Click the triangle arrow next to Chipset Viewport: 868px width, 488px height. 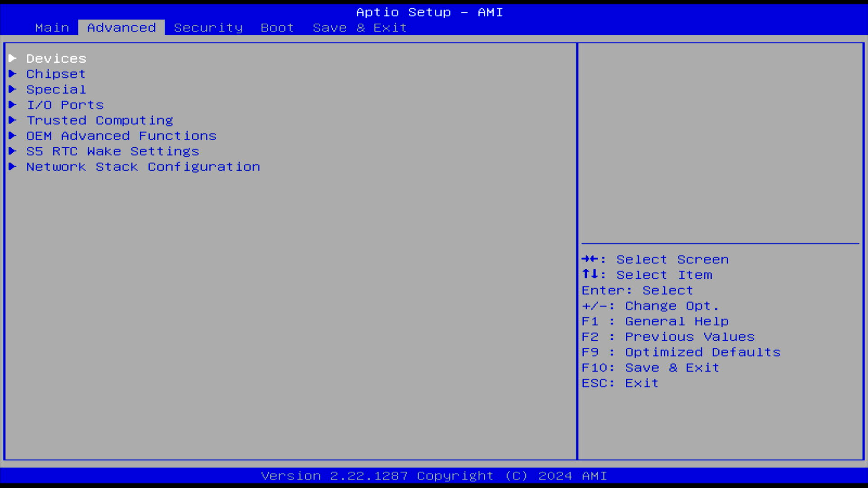click(x=13, y=74)
